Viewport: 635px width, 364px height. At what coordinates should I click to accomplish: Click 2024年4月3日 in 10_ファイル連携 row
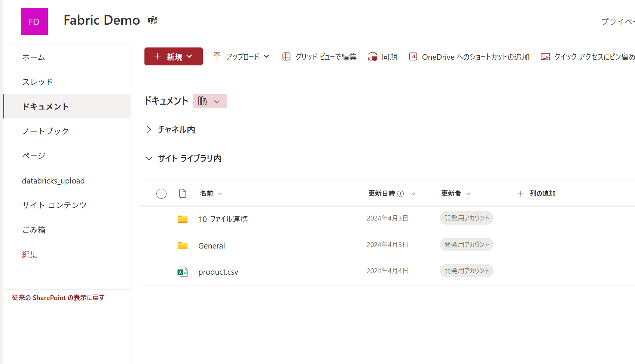387,218
